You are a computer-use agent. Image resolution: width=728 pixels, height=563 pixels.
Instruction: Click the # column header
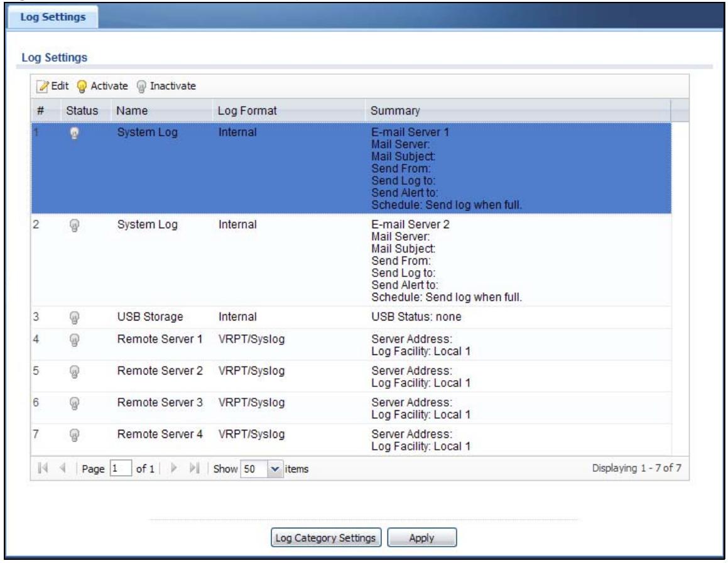point(40,111)
